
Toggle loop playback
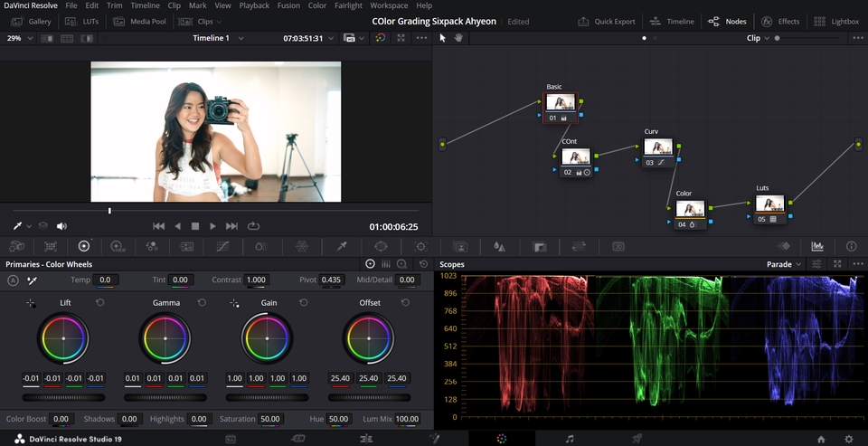[x=253, y=226]
